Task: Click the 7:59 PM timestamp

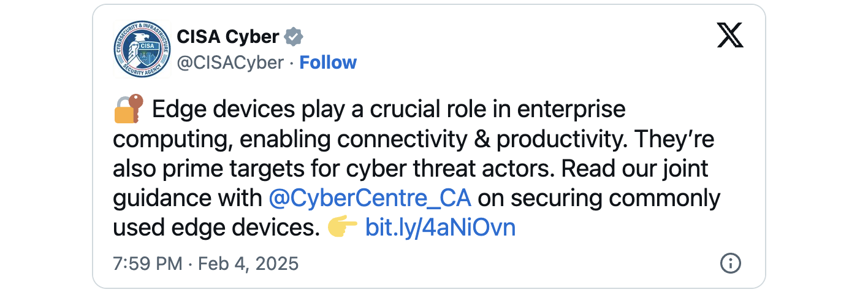Action: [148, 264]
